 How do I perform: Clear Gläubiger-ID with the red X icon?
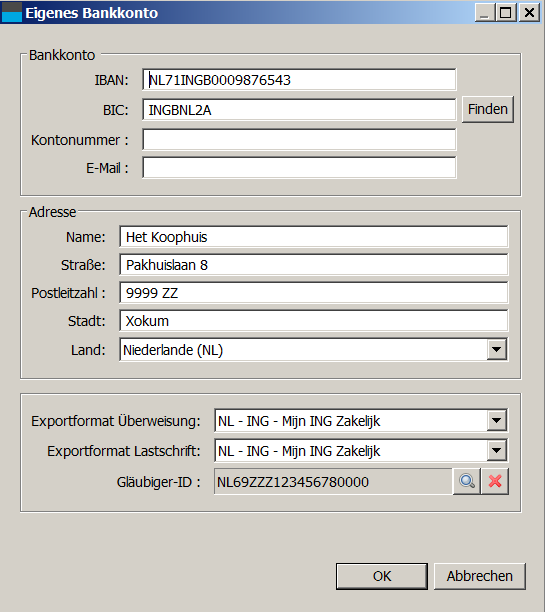click(495, 481)
